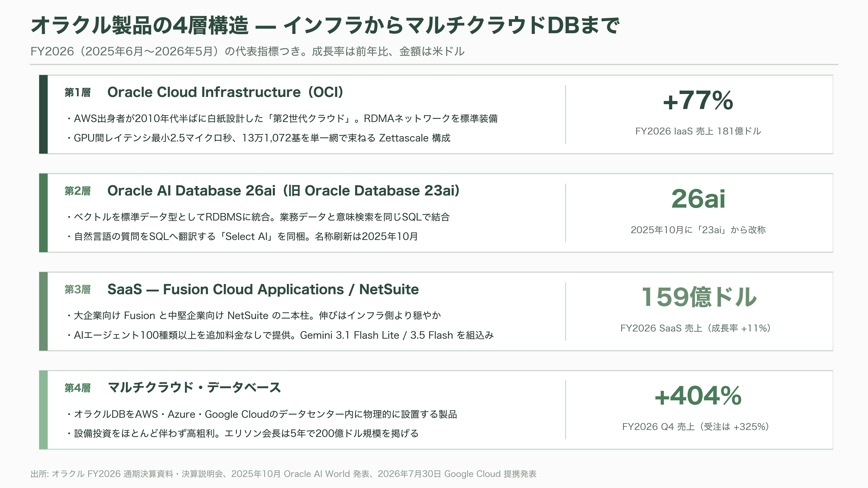Select the +77% metric
Screen dimensions: 868x488
(x=698, y=100)
